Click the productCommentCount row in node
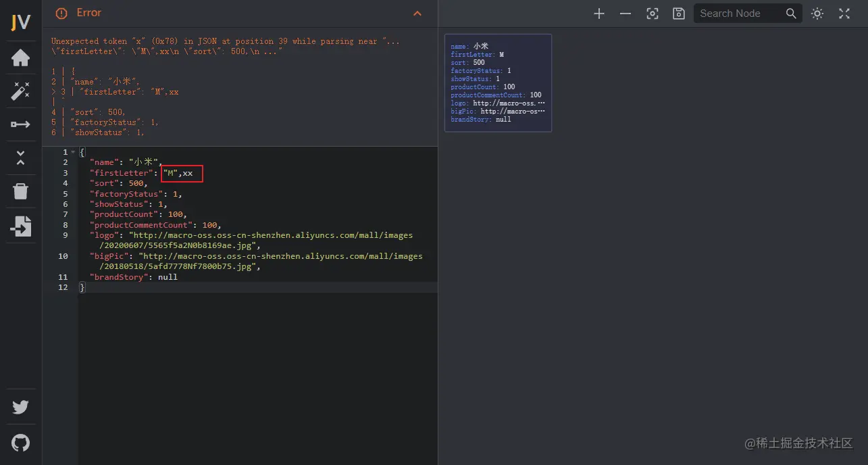This screenshot has width=868, height=465. pos(496,95)
